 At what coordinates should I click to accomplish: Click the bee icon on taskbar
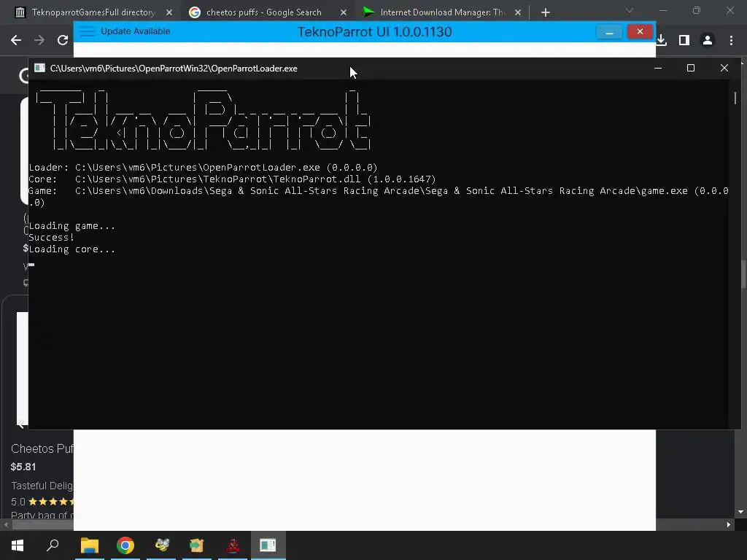click(161, 545)
